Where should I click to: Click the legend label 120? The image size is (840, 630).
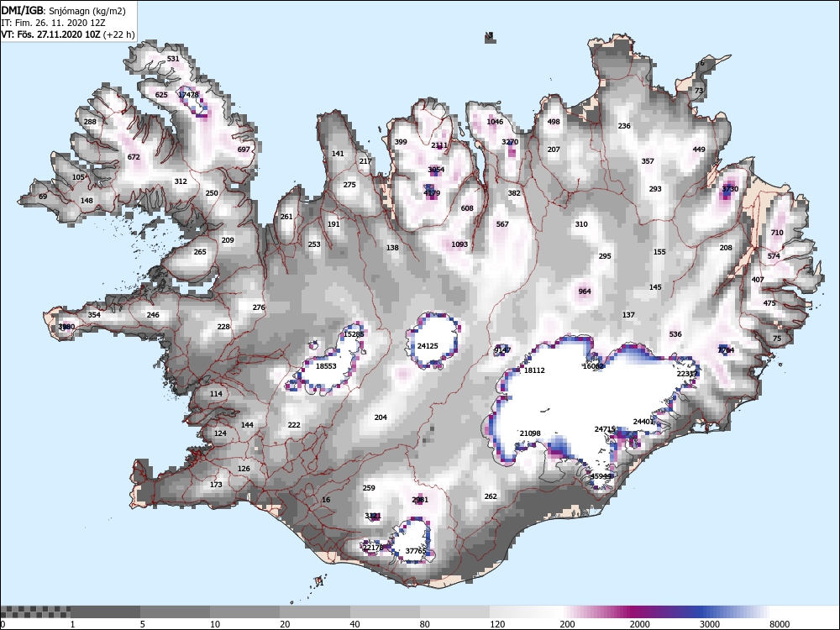tap(497, 623)
